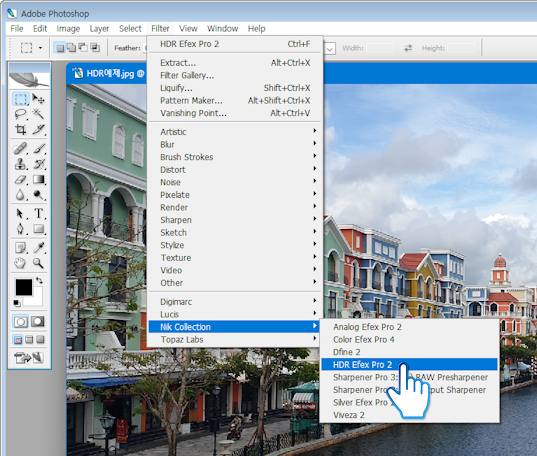
Task: Select the Rectangle shape tool
Action: click(x=38, y=229)
